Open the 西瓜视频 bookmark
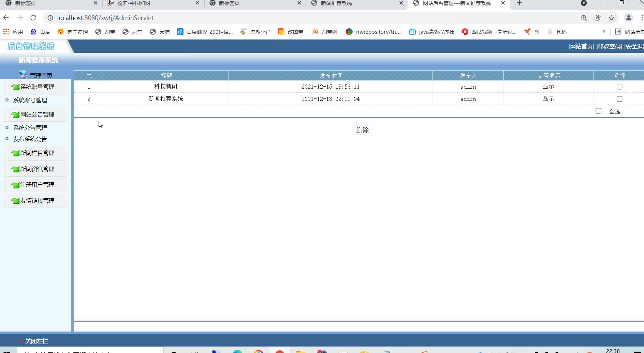 coord(489,32)
